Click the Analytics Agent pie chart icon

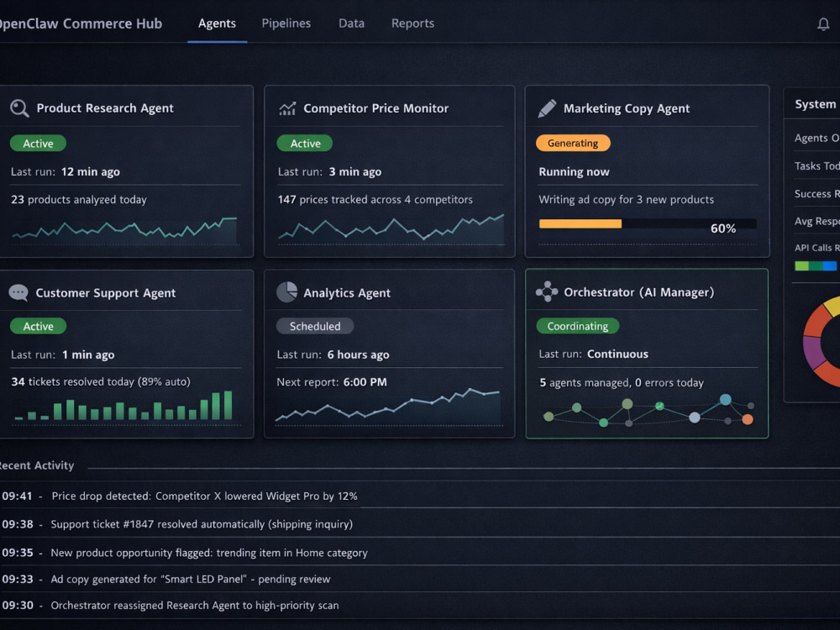click(286, 292)
